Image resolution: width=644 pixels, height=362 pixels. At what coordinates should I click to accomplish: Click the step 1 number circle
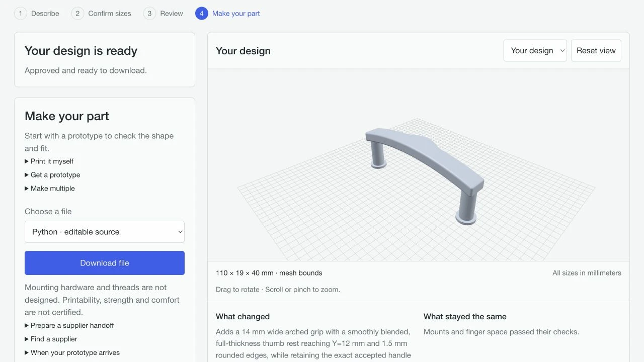[x=21, y=14]
